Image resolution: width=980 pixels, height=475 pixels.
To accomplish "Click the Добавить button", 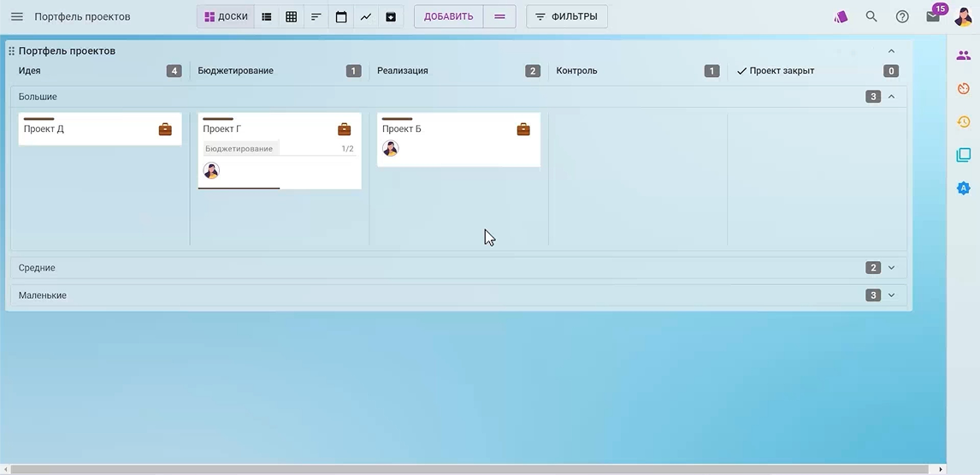I will [x=448, y=17].
